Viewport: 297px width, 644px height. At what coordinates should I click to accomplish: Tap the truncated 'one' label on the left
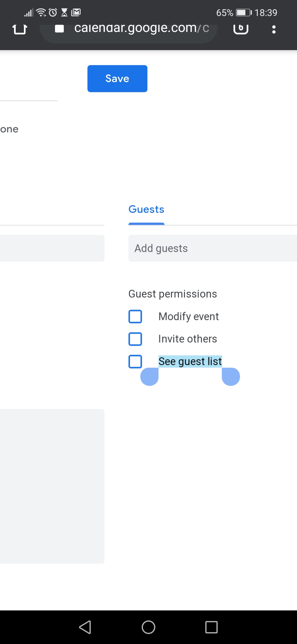[9, 129]
